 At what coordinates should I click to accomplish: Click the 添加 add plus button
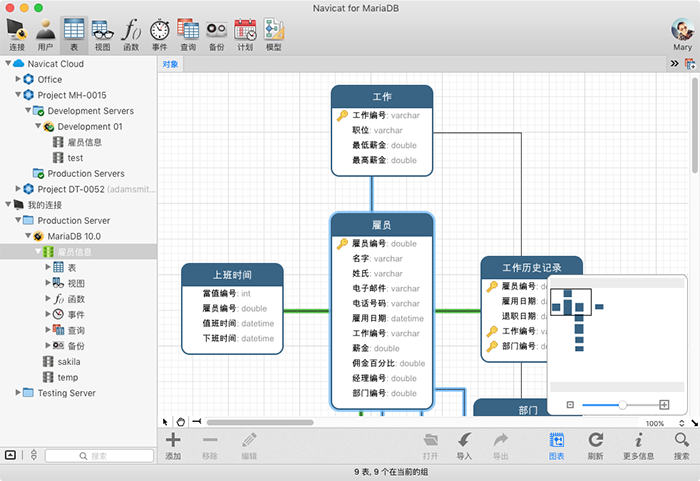[173, 446]
